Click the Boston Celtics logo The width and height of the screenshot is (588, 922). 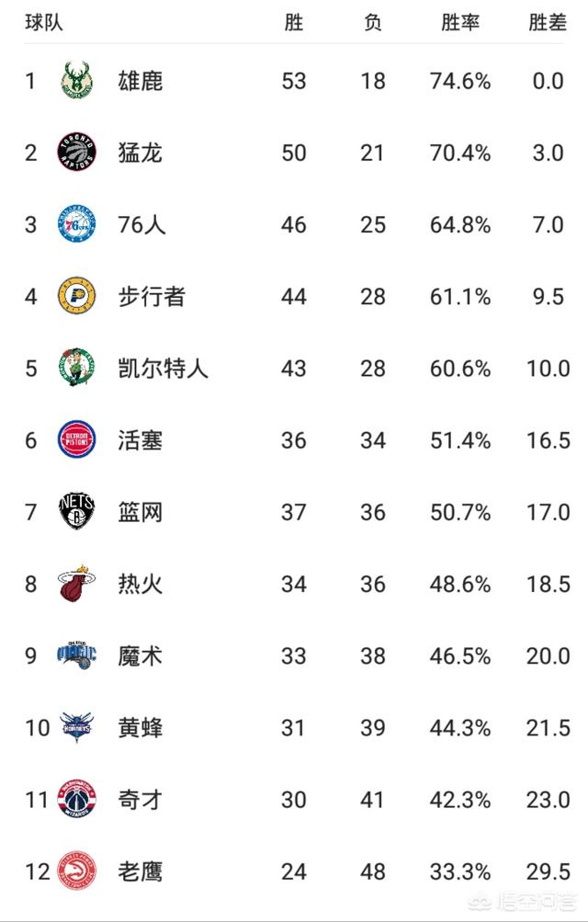pyautogui.click(x=77, y=368)
